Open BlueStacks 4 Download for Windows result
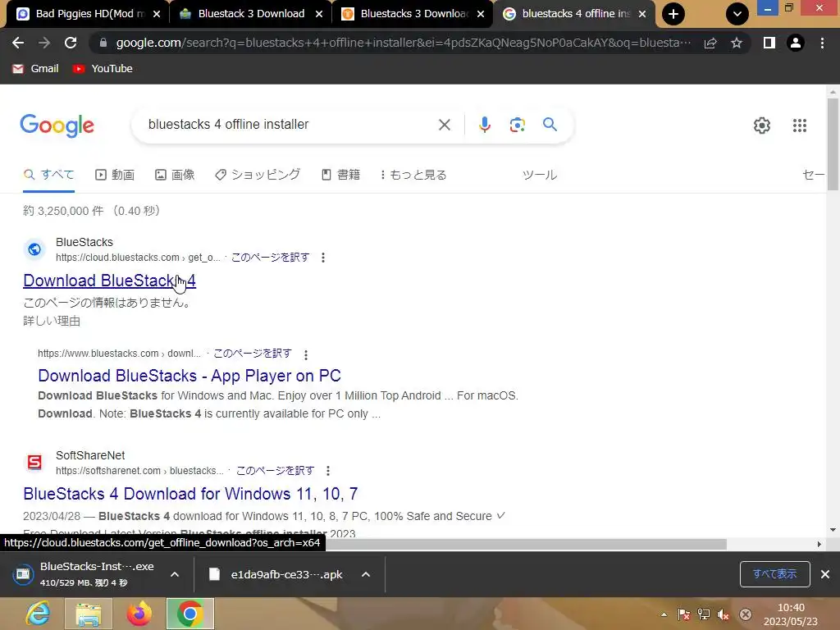840x630 pixels. click(190, 493)
